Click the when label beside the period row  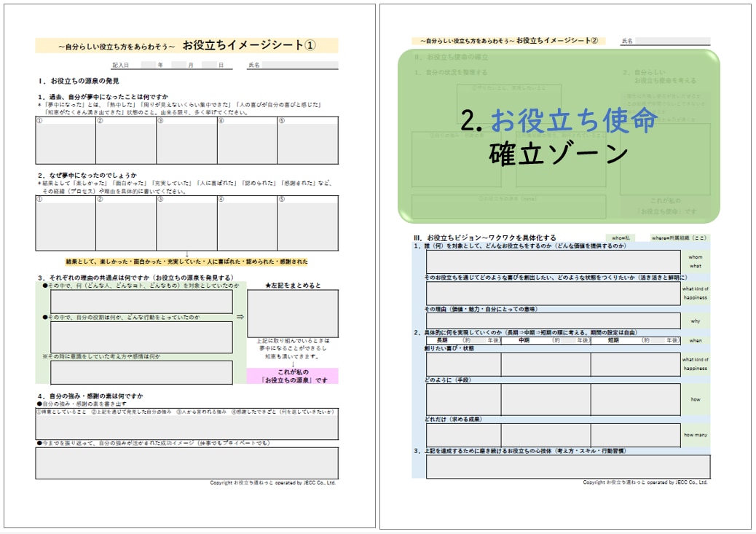696,340
